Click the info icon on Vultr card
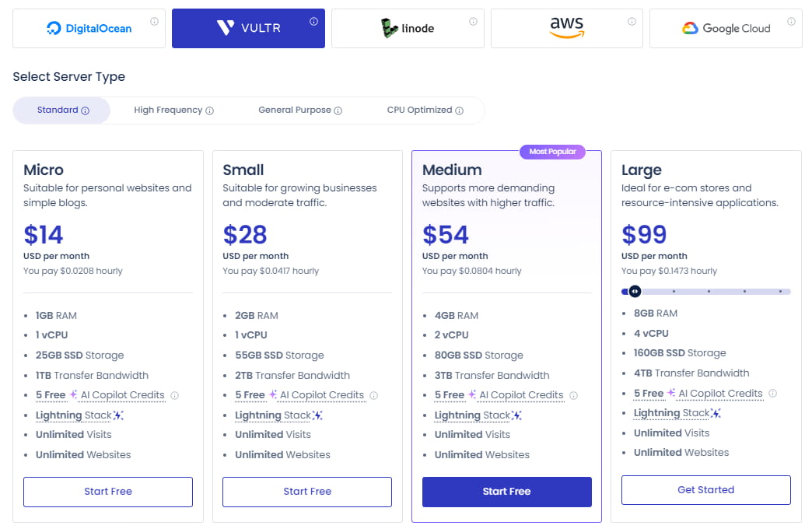Screen dimensions: 812x529 [313, 22]
